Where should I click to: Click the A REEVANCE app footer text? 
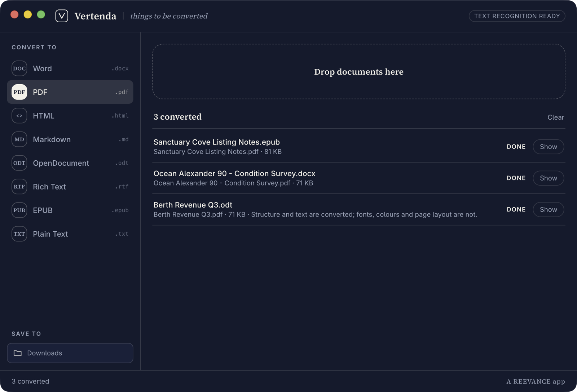536,382
